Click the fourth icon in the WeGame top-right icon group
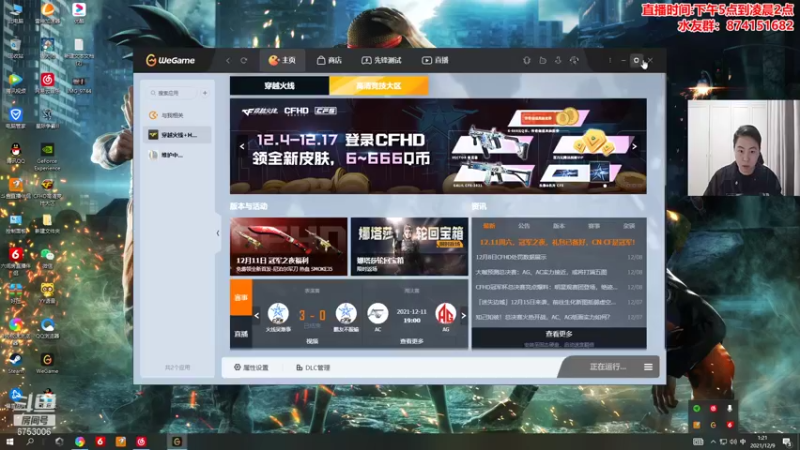This screenshot has height=450, width=800. click(574, 60)
